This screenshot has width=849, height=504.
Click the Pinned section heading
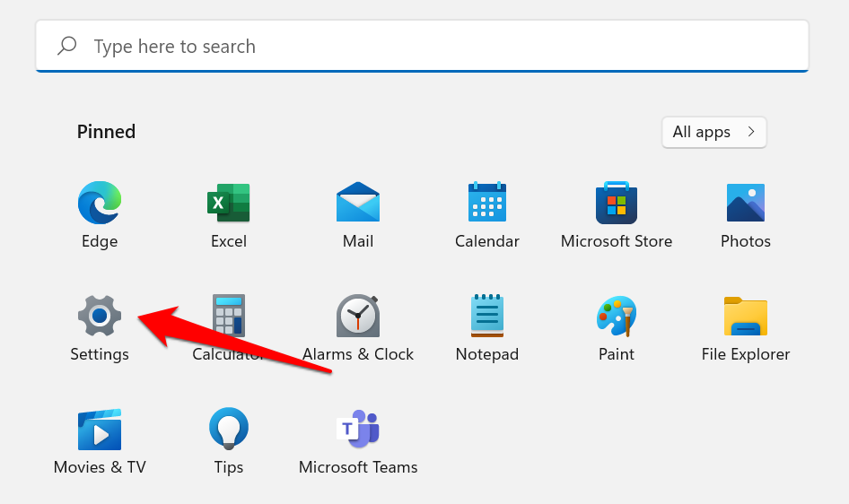pos(106,132)
